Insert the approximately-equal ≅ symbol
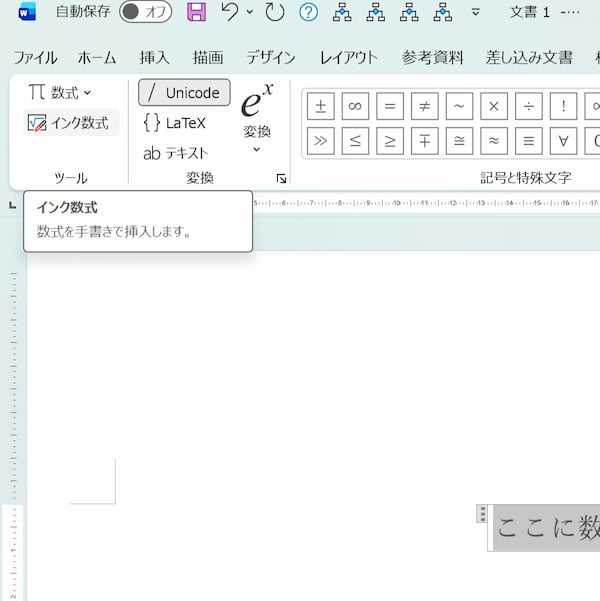600x601 pixels. pos(459,141)
